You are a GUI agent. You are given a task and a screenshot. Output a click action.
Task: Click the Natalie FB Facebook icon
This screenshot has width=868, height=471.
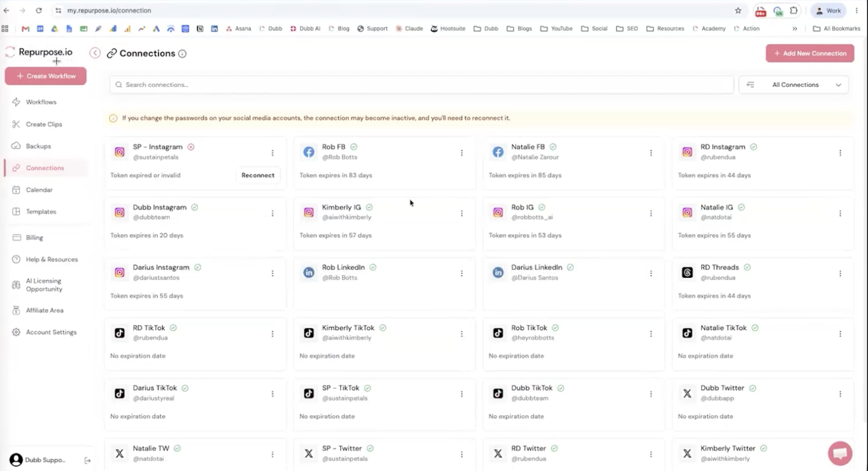(498, 152)
